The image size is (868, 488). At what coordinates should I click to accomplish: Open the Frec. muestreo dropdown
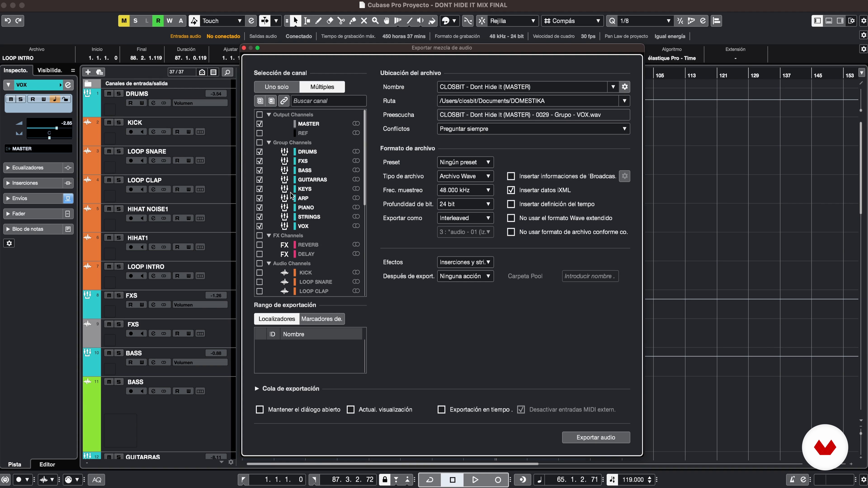465,190
